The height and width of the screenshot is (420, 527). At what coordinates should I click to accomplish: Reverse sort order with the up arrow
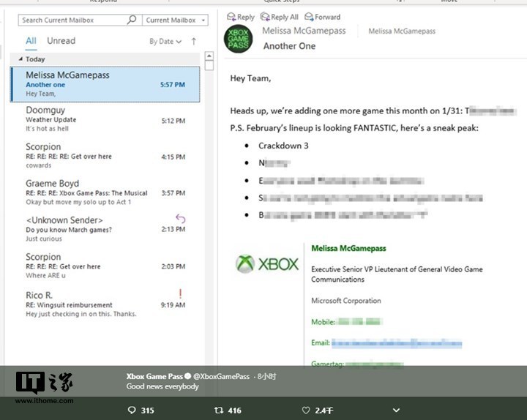click(x=193, y=41)
